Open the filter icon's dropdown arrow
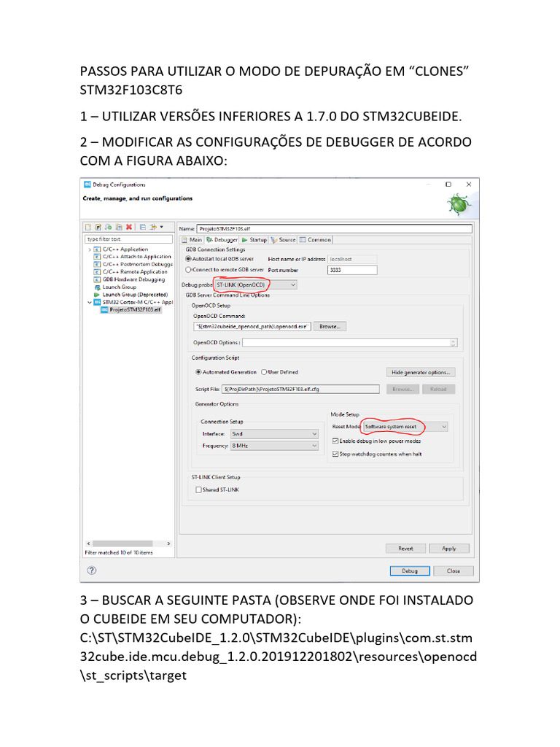 pos(162,228)
